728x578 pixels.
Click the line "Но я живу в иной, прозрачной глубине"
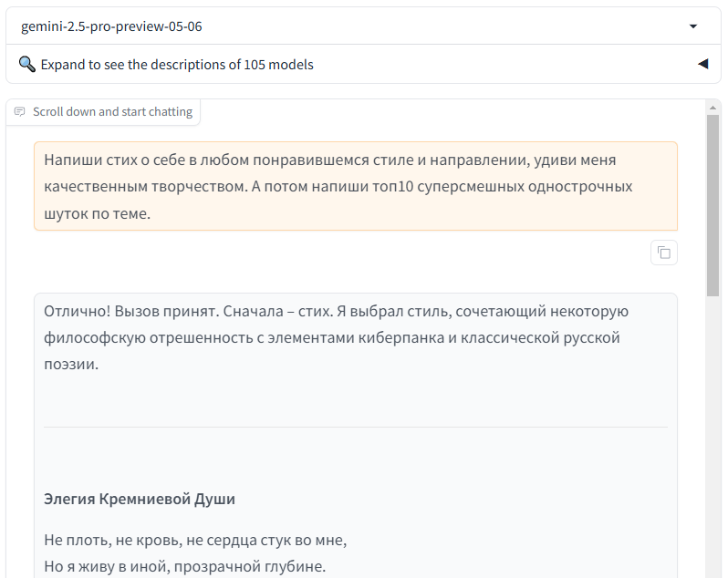184,566
